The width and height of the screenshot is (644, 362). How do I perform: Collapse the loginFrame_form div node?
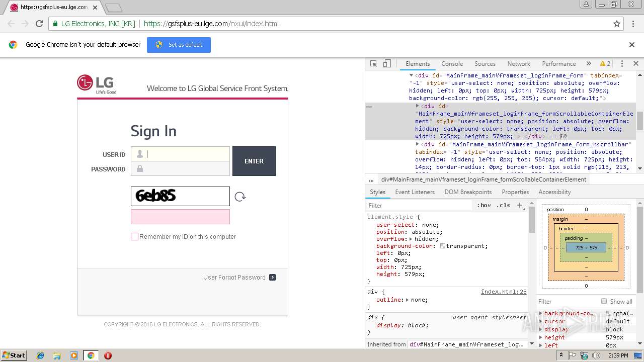(411, 75)
